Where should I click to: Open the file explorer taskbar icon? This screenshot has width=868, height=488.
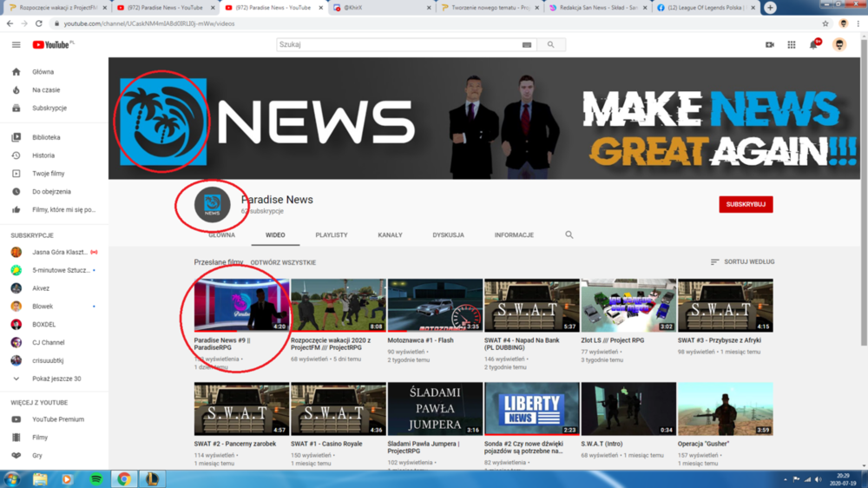point(40,479)
